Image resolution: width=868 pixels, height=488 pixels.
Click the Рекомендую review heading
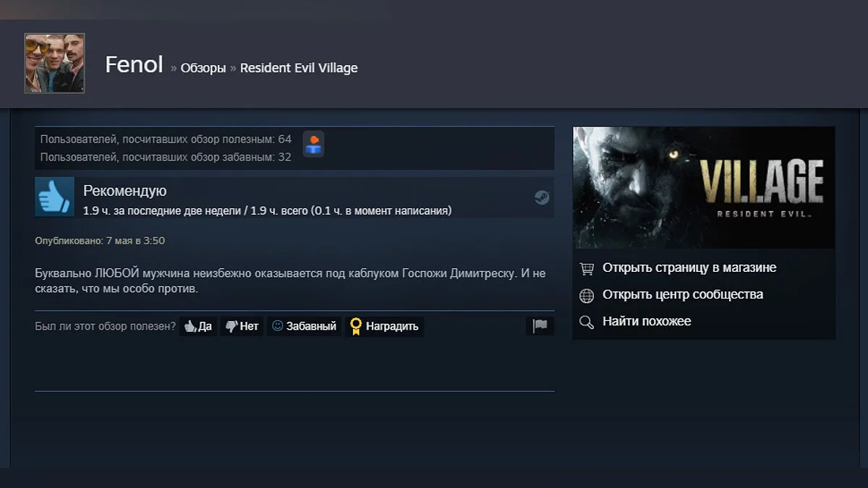pyautogui.click(x=124, y=191)
